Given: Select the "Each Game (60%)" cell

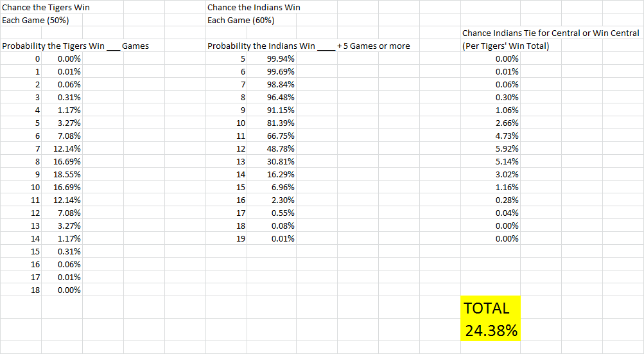Looking at the screenshot, I should tap(241, 20).
